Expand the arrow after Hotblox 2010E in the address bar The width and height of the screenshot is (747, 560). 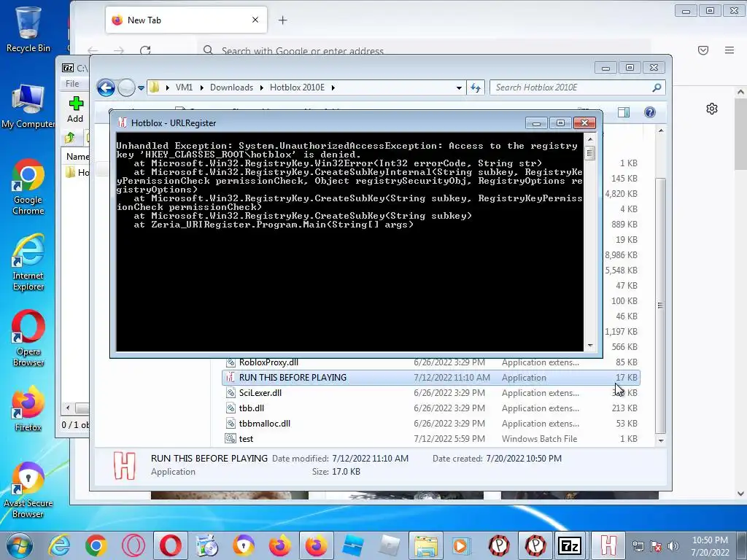pos(333,87)
